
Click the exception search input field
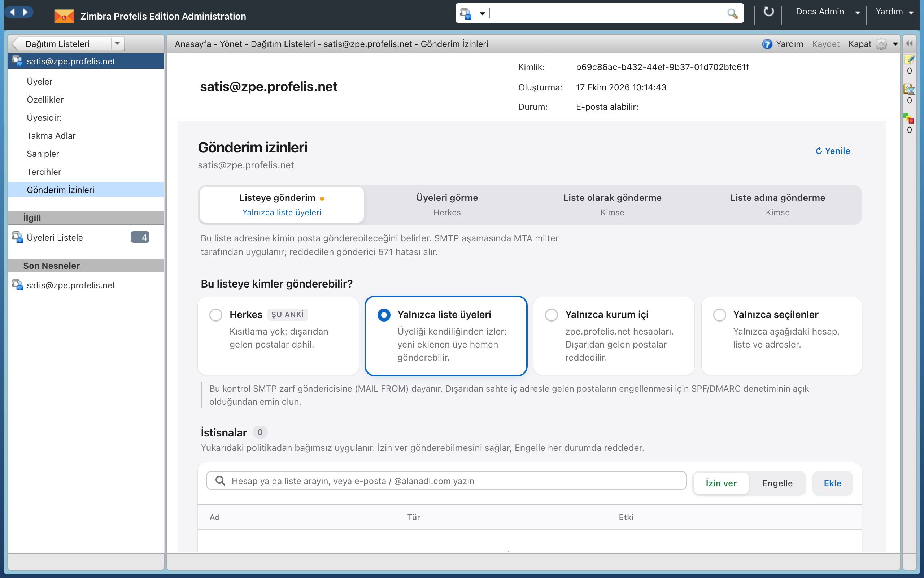[446, 480]
